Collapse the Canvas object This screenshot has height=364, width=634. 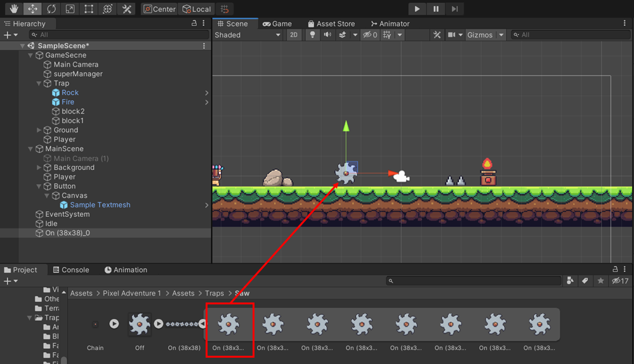(47, 195)
